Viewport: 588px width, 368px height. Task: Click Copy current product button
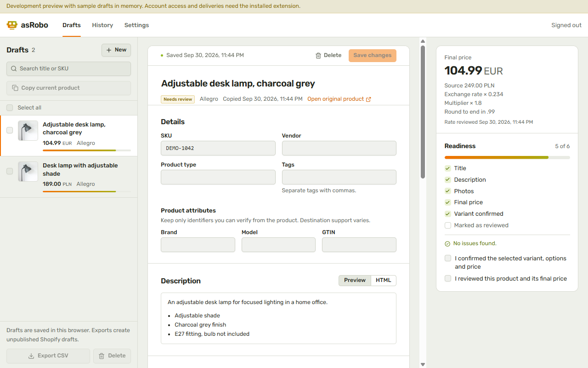(69, 88)
